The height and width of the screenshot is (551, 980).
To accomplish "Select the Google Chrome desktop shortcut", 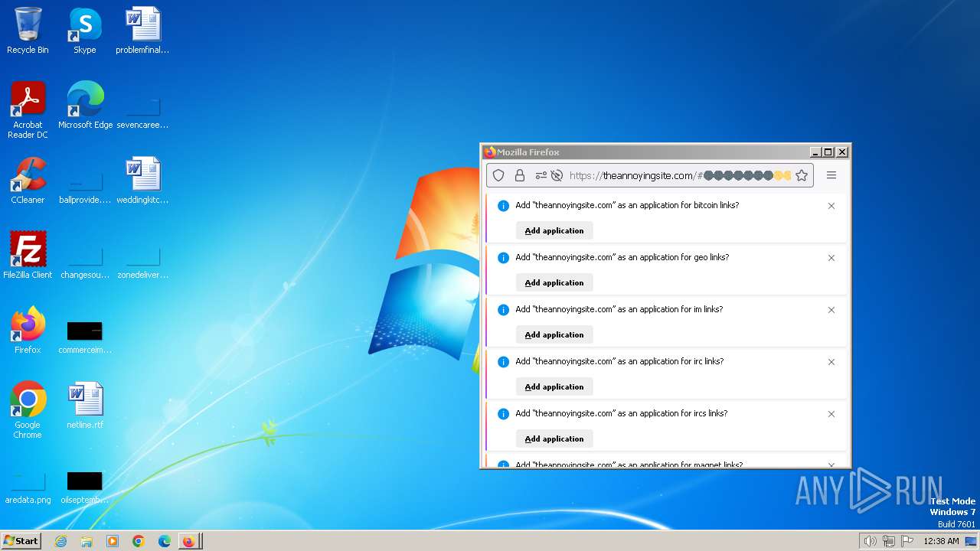I will [28, 410].
